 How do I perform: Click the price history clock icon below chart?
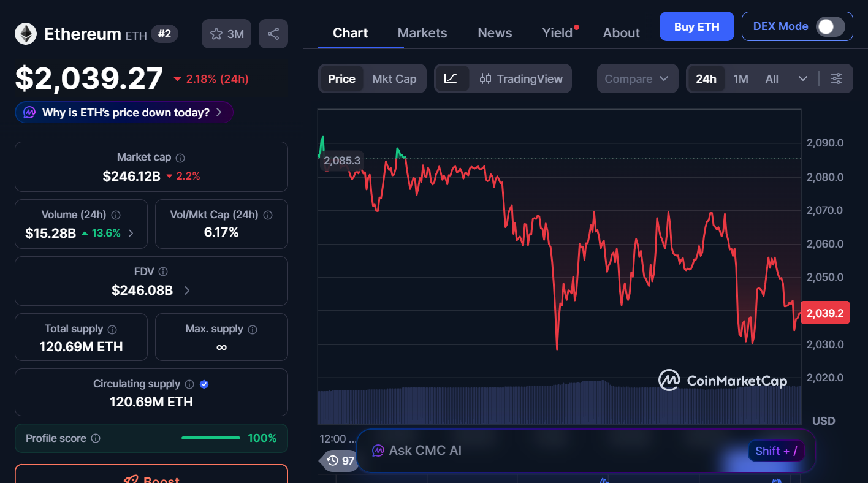332,460
